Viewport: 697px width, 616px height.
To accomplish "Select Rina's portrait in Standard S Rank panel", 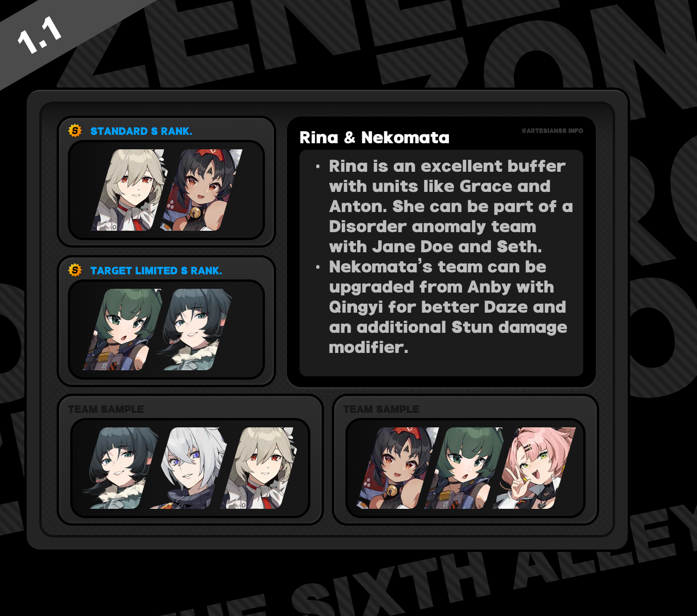I will click(x=130, y=190).
